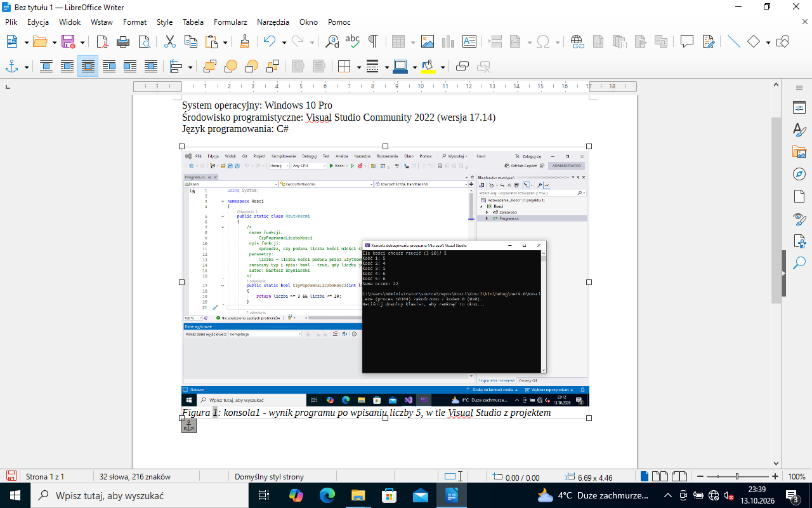Image resolution: width=812 pixels, height=508 pixels.
Task: Open the Tabela menu
Action: tap(193, 22)
